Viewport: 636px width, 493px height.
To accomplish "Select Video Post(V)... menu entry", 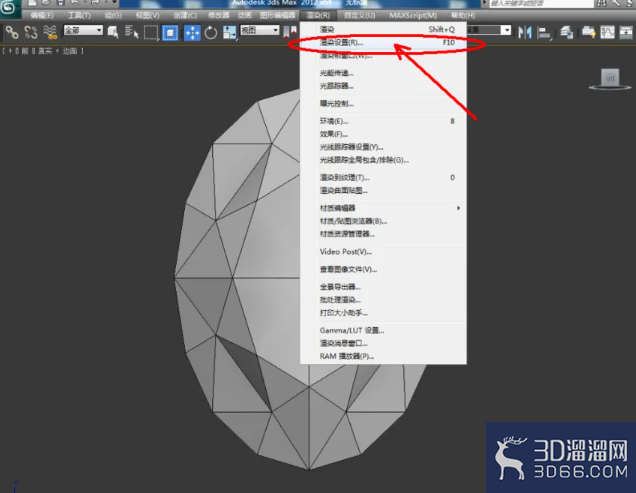I will tap(383, 252).
